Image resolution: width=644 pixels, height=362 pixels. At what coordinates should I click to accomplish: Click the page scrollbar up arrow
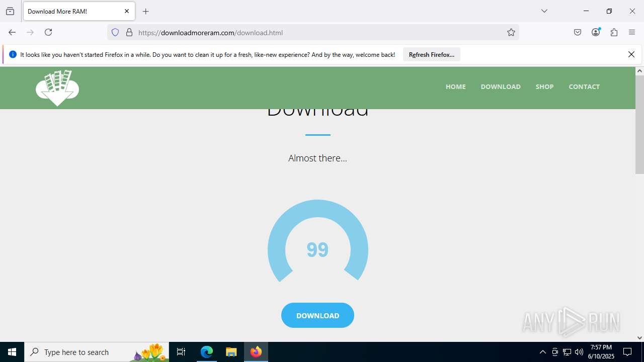[639, 71]
